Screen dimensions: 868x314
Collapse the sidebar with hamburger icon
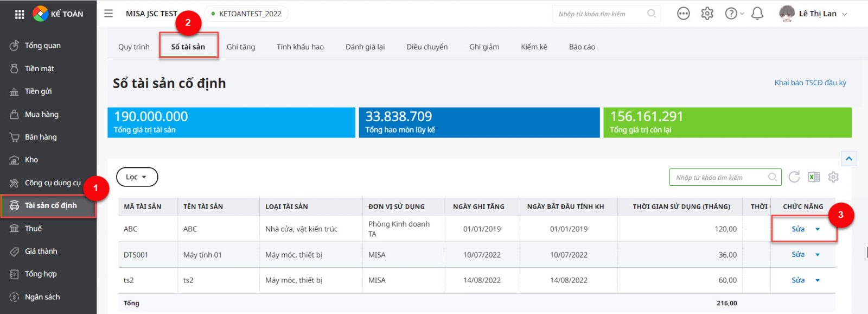pos(108,14)
